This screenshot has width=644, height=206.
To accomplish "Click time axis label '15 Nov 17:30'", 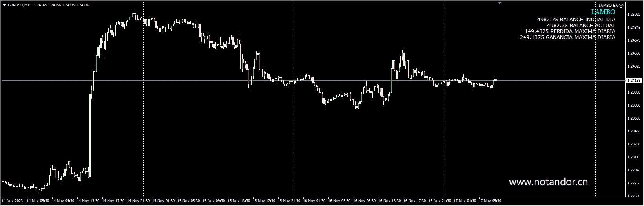I will [264, 200].
